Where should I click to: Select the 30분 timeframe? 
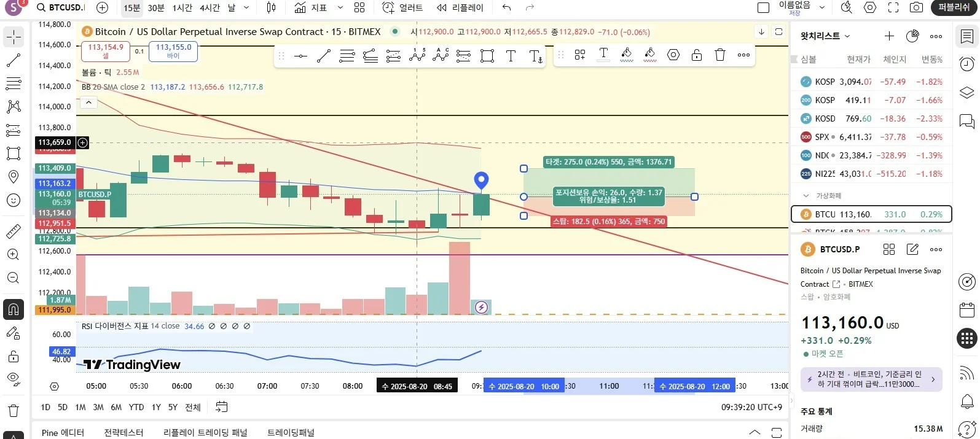156,8
